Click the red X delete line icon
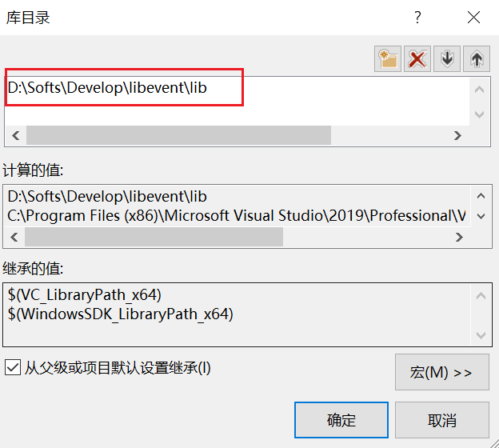The width and height of the screenshot is (499, 448). point(417,59)
